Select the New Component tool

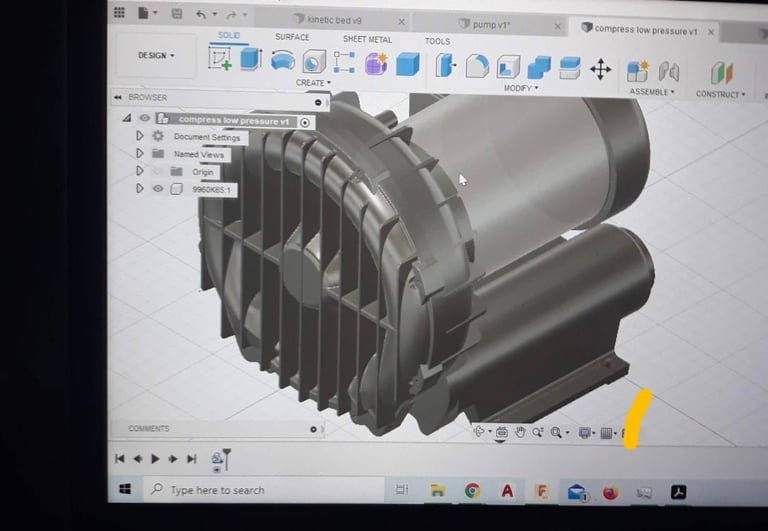coord(638,72)
